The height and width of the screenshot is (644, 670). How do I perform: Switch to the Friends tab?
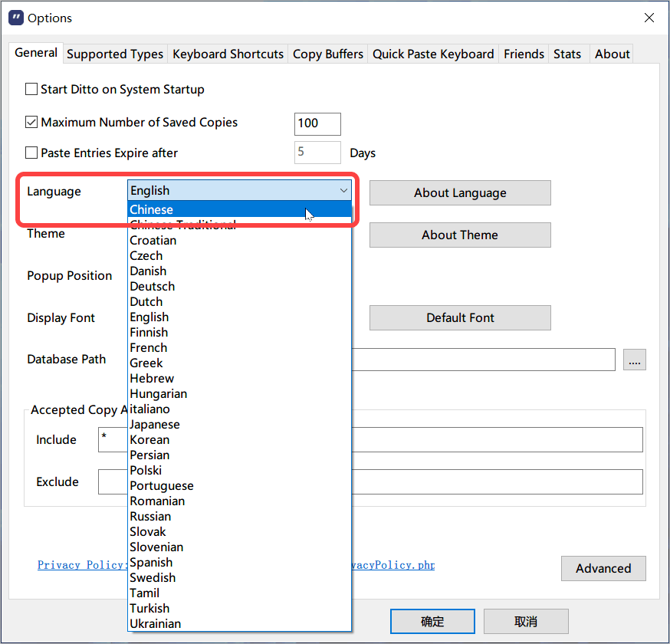pos(524,54)
